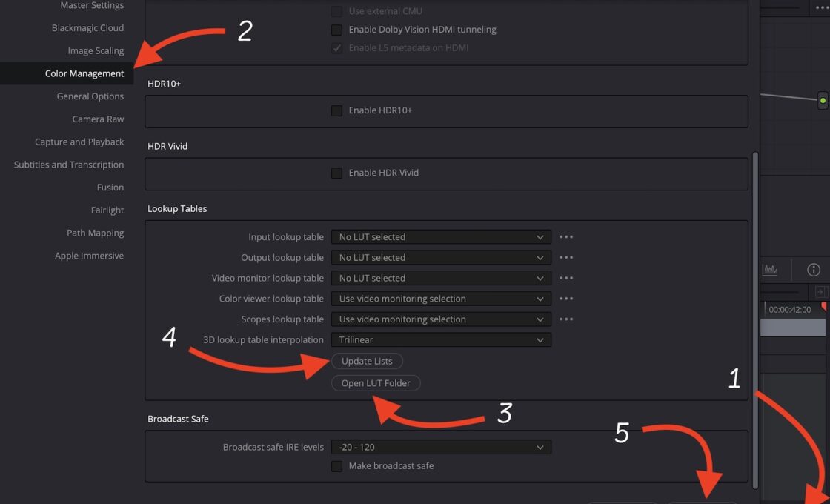Click the Open LUT Folder button

pos(375,383)
